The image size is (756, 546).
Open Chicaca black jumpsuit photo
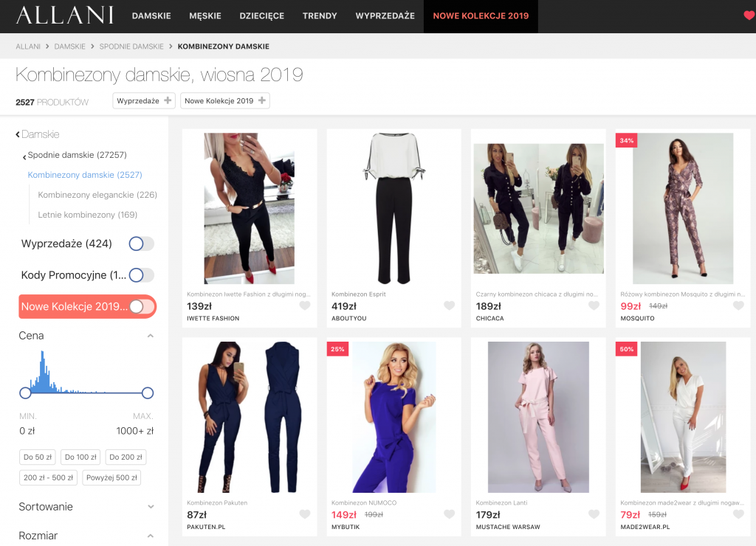coord(538,209)
